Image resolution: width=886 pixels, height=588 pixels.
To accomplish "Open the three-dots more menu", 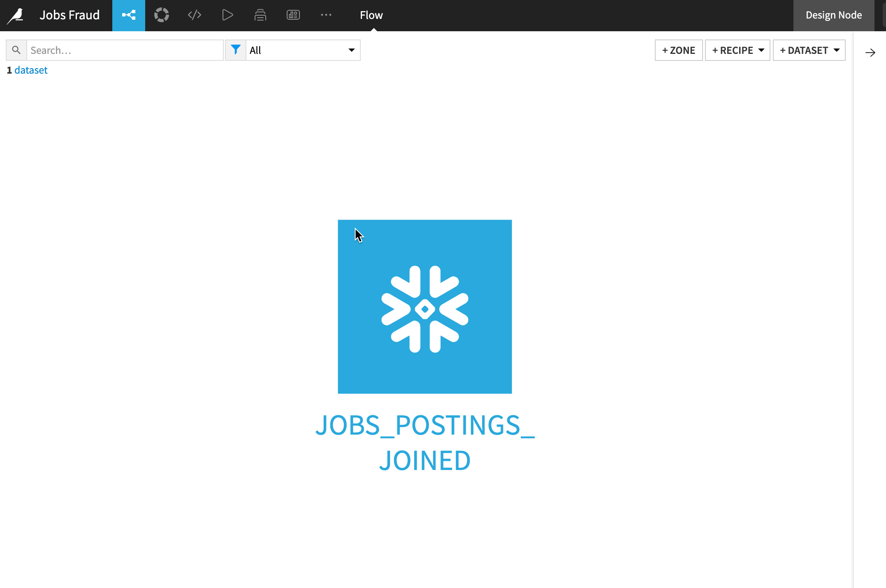I will click(x=326, y=16).
